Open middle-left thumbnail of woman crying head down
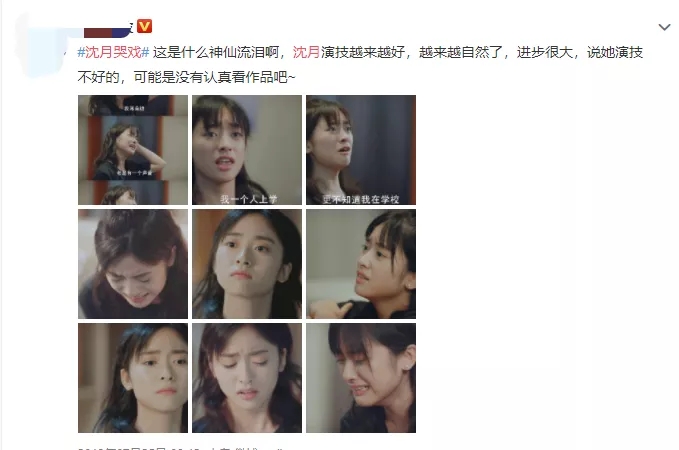 click(133, 264)
